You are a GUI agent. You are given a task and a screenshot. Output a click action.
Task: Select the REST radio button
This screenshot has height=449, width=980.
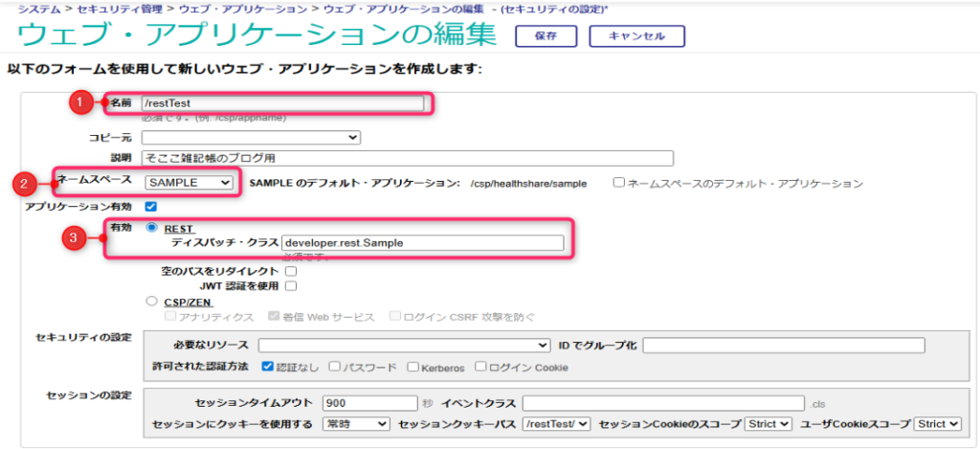pyautogui.click(x=150, y=228)
